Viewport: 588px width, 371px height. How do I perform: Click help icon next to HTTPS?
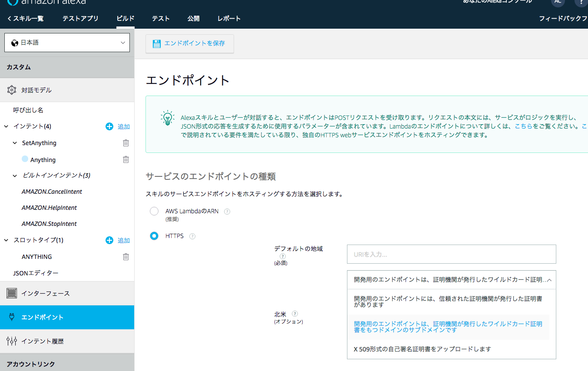tap(192, 236)
